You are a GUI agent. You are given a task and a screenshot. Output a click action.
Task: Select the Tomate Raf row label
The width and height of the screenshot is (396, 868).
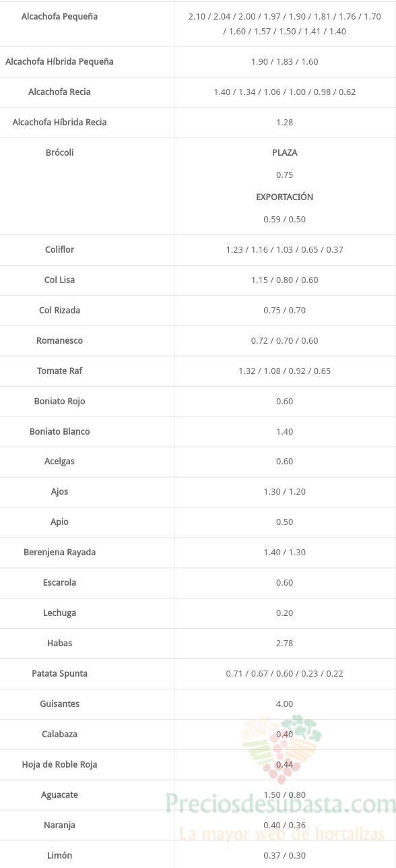[x=59, y=371]
